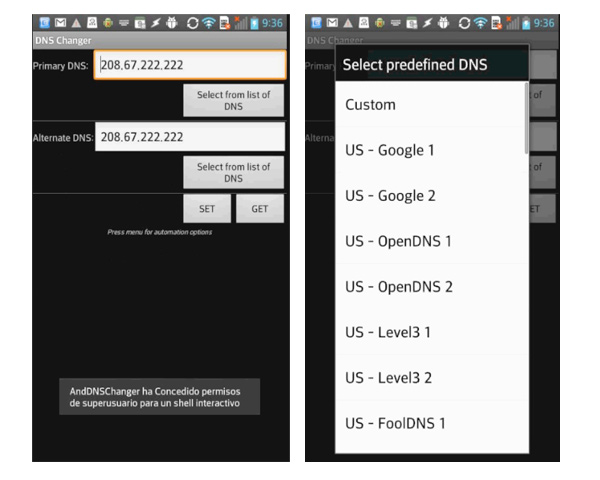Tap the Gmail envelope icon on the predefined DNS dialog screen
Viewport: 600px width, 480px height.
(x=332, y=23)
